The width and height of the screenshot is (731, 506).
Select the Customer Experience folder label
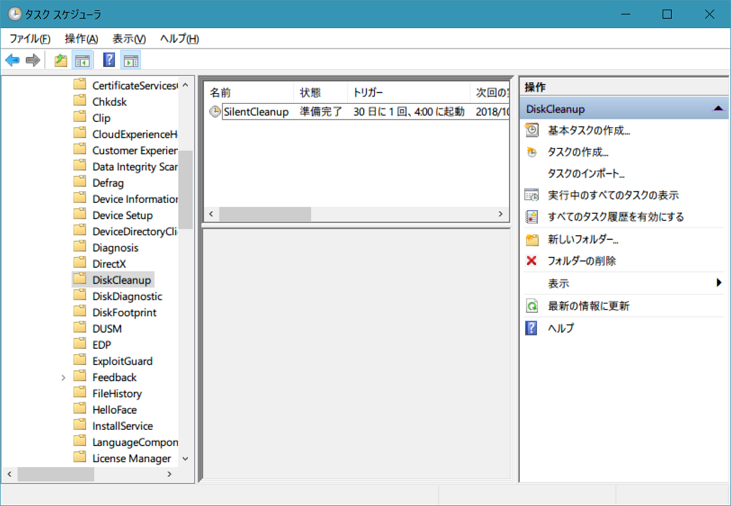pyautogui.click(x=135, y=151)
